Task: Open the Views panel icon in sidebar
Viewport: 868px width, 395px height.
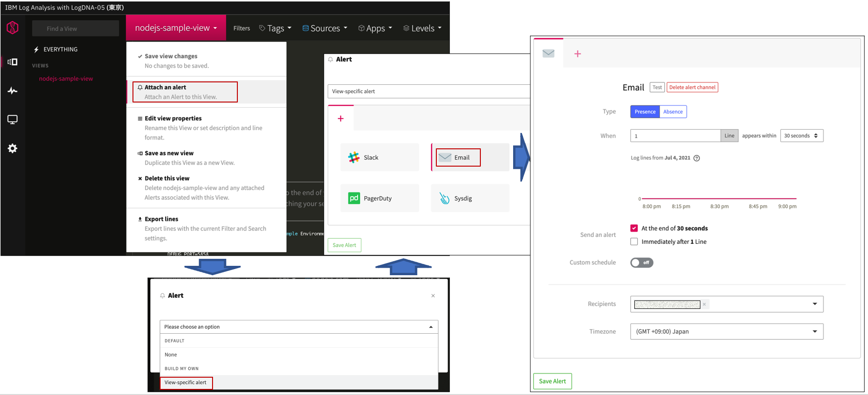Action: (13, 62)
